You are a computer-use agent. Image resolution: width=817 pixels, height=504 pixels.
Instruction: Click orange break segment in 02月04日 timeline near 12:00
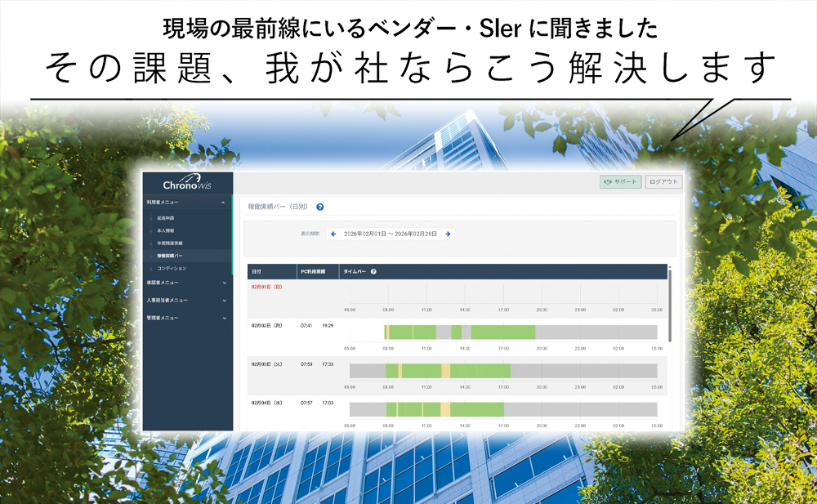point(445,409)
